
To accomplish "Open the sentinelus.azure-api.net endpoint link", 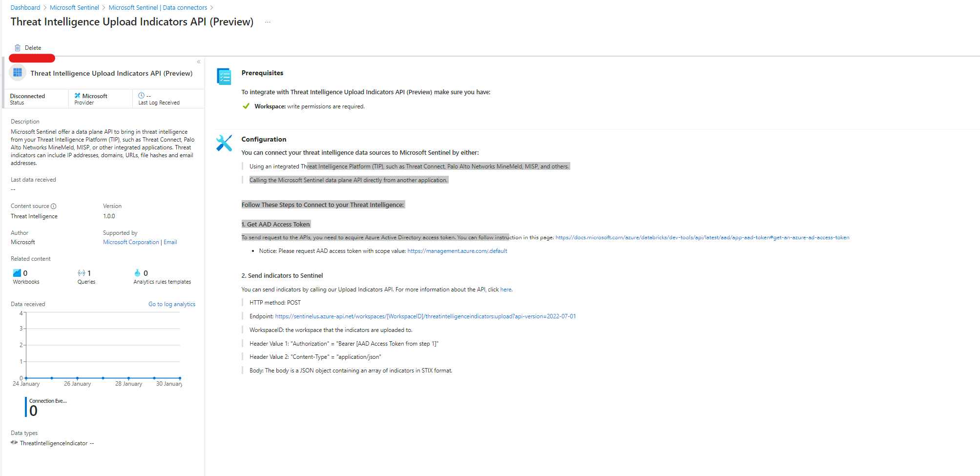I will tap(425, 316).
